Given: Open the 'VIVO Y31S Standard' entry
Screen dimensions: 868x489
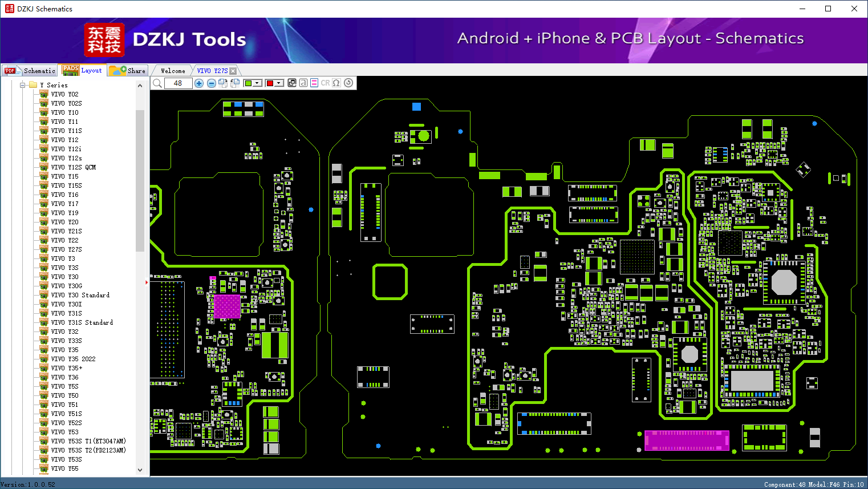Looking at the screenshot, I should point(82,322).
